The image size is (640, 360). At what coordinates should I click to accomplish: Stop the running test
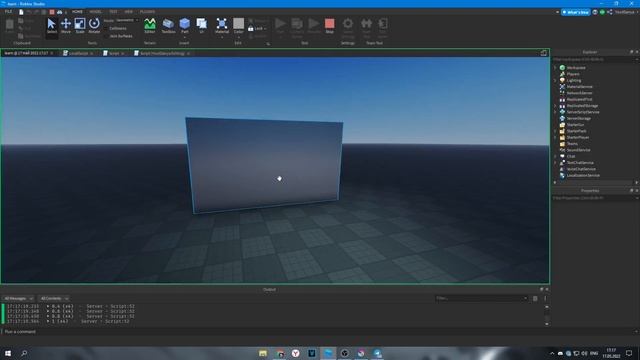click(329, 26)
